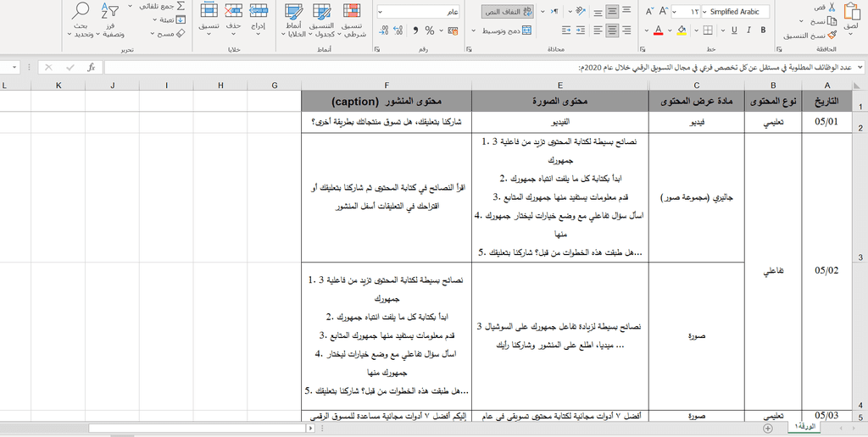Open Format as Table (التنسيق كجدول)

coord(321,19)
